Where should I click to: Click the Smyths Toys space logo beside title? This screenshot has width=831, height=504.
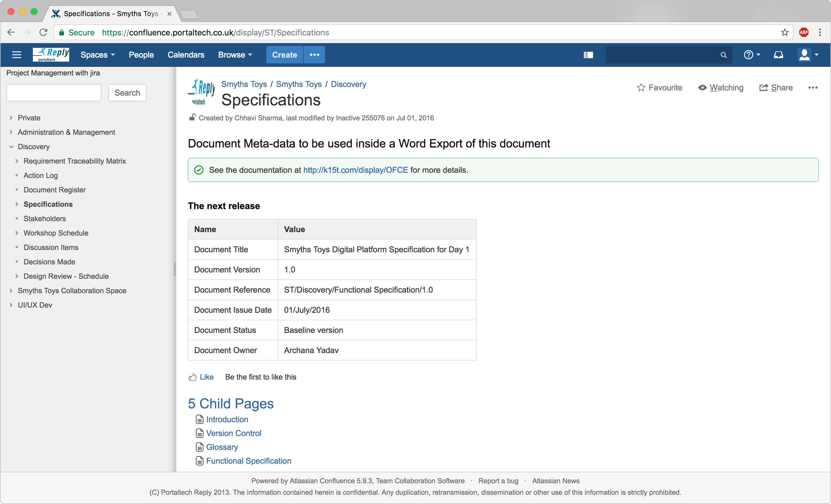coord(201,92)
